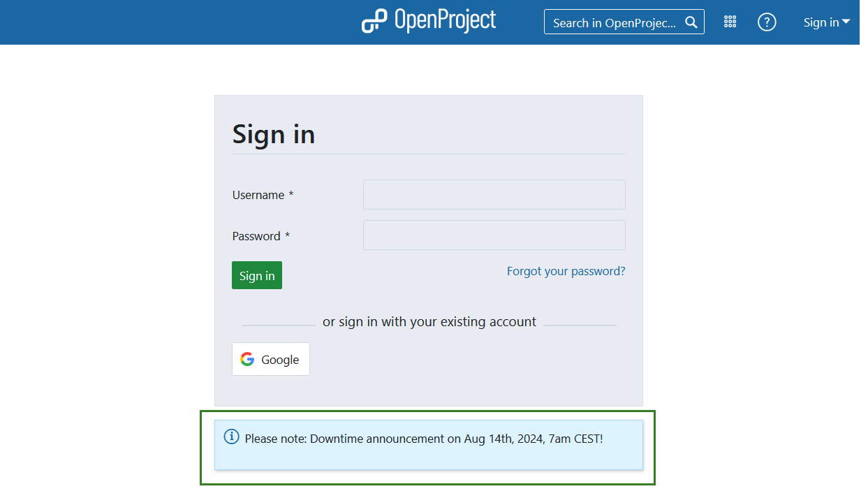This screenshot has height=498, width=868.
Task: Sign in with your existing Google account
Action: click(x=270, y=358)
